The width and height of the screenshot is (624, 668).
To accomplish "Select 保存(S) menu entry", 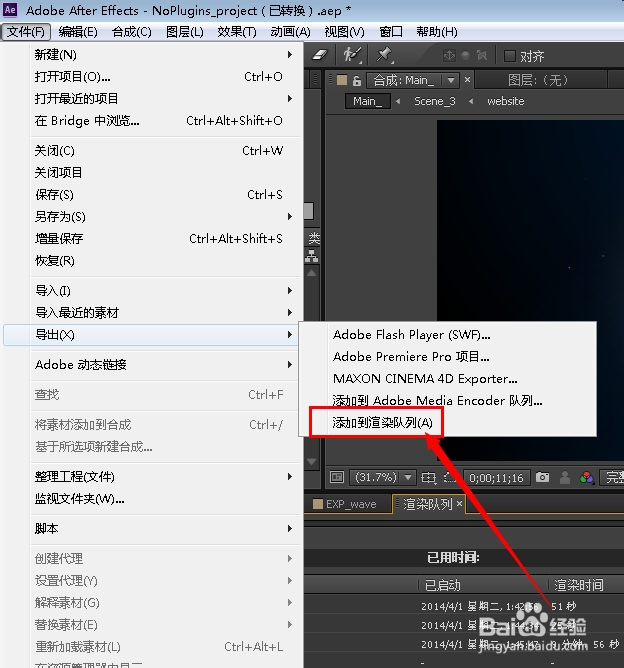I will [x=167, y=195].
